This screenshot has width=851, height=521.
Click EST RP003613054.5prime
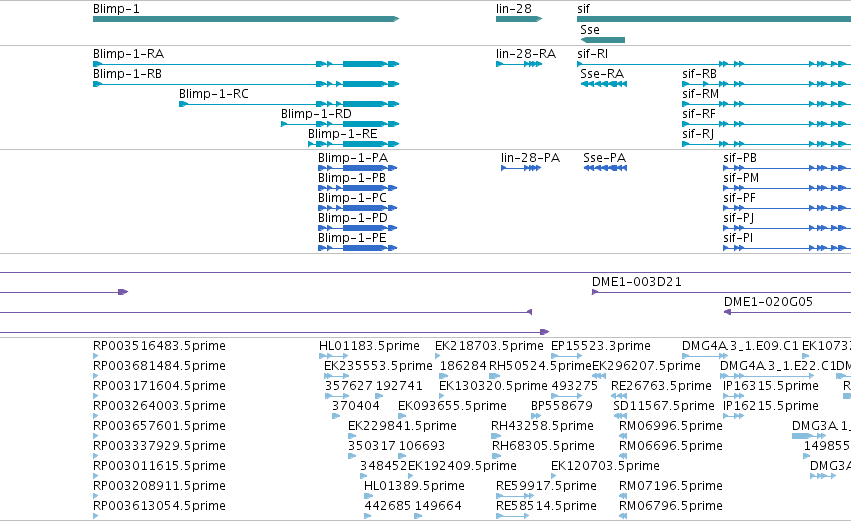[159, 506]
